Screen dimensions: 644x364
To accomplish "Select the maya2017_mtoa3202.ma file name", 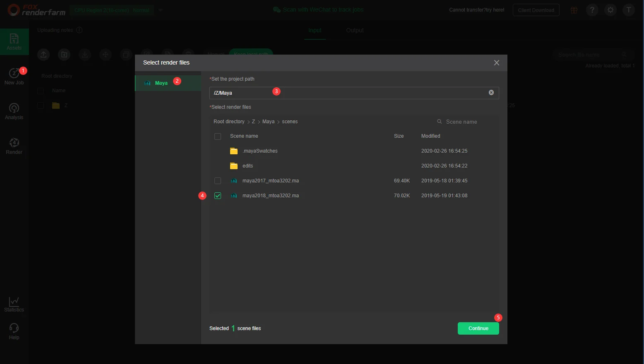I will pyautogui.click(x=271, y=181).
